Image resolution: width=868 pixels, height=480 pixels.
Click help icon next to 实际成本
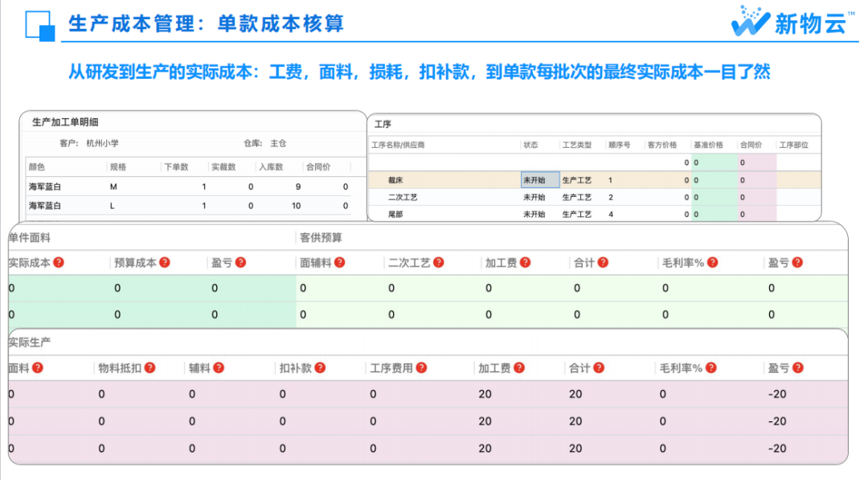[x=59, y=262]
